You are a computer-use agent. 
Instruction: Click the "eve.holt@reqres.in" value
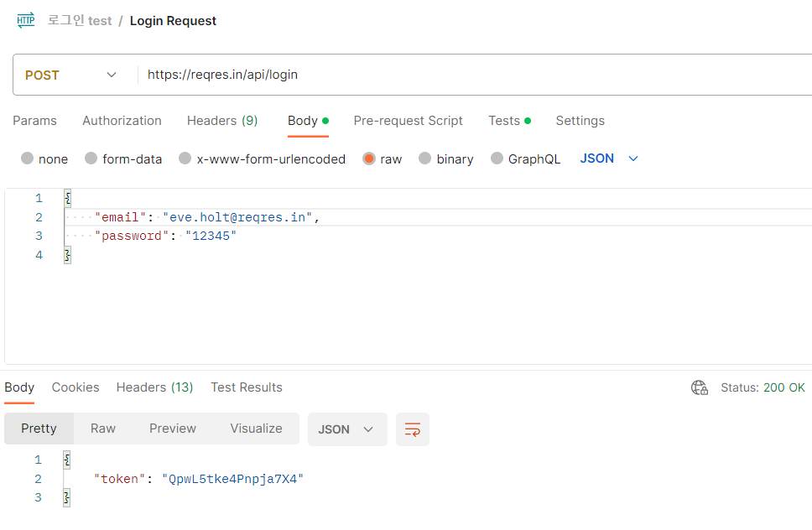coord(237,217)
